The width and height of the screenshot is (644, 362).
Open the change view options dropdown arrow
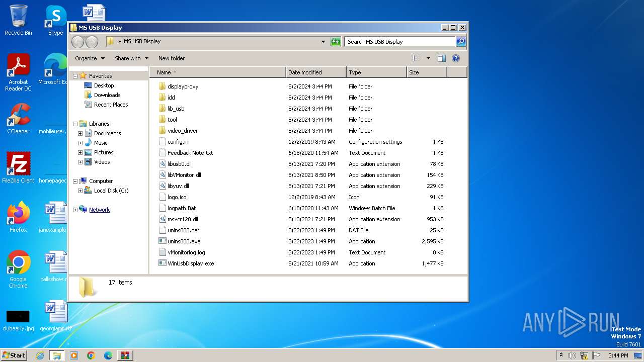[x=428, y=58]
